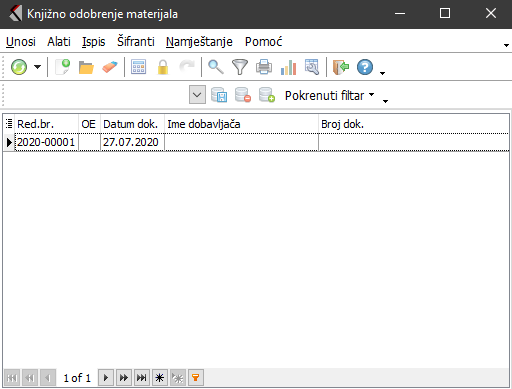Sort by OE column header
This screenshot has width=512, height=389.
(x=89, y=124)
